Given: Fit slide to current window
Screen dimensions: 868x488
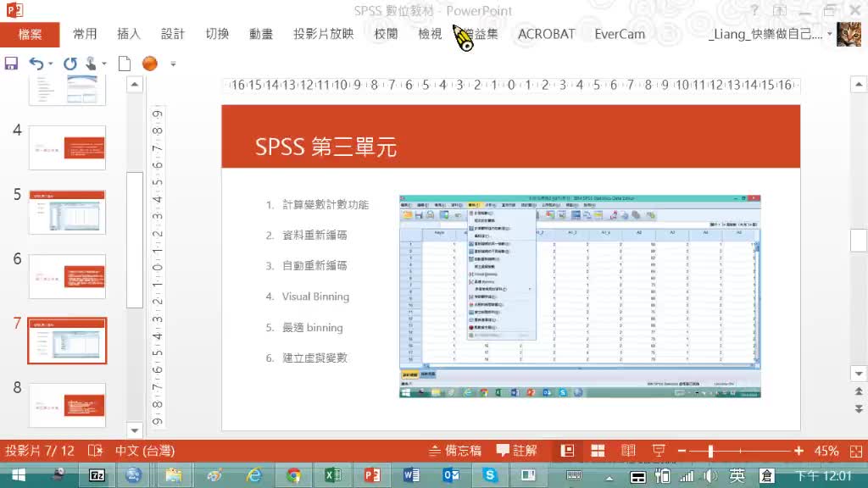Looking at the screenshot, I should click(x=856, y=451).
